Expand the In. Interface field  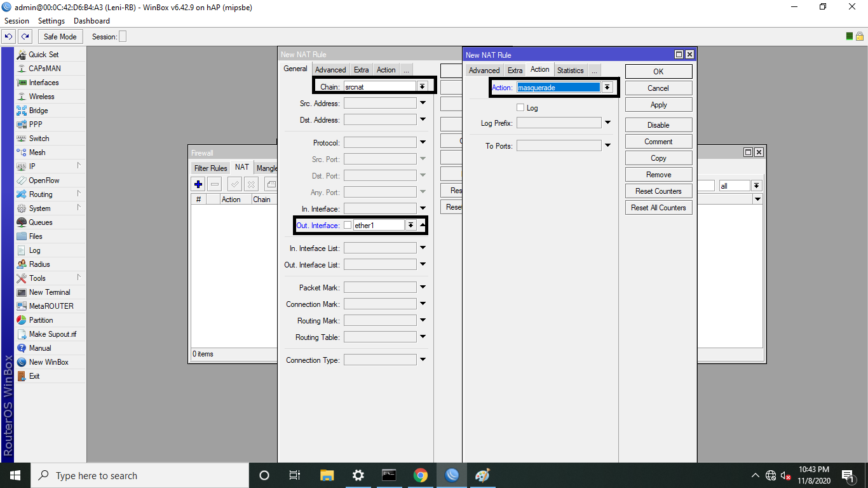(423, 208)
